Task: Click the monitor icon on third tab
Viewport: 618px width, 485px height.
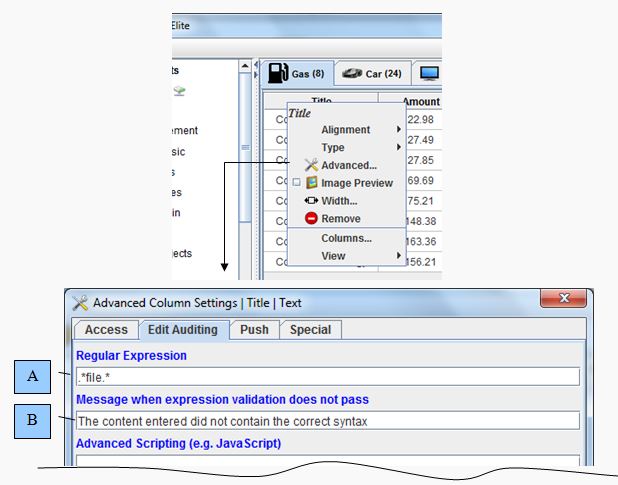Action: click(x=429, y=73)
